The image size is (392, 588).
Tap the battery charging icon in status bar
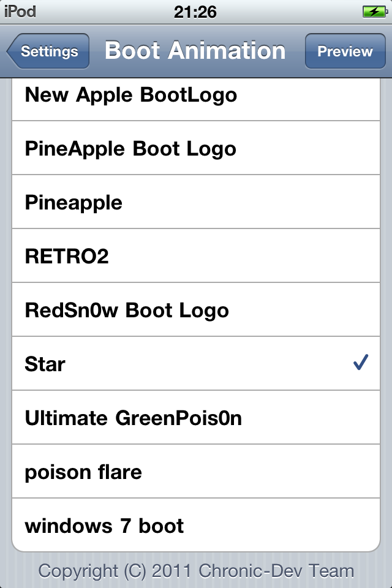coord(376,10)
